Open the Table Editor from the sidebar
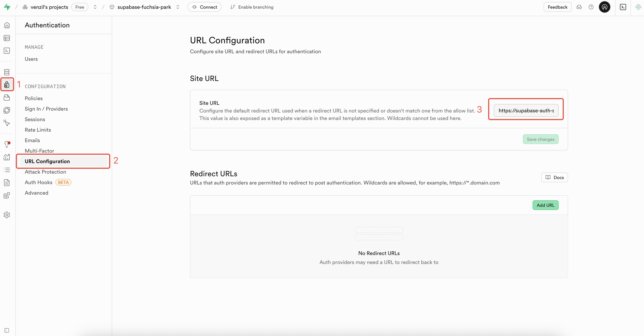 (7, 38)
